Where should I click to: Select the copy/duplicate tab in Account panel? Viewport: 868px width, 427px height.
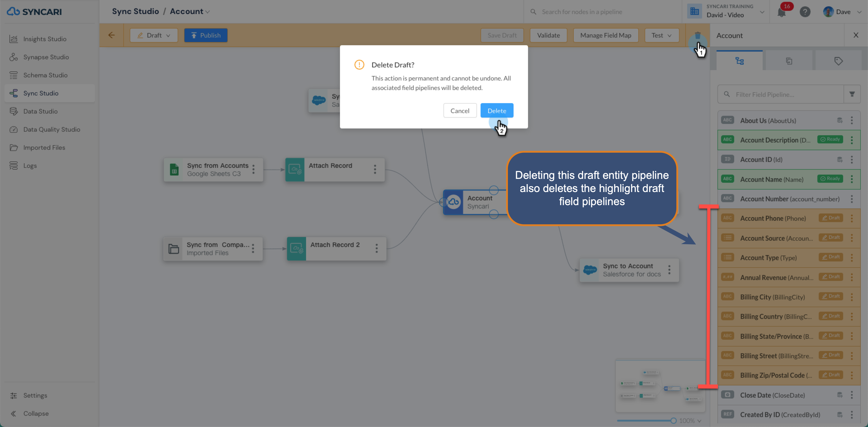[789, 61]
